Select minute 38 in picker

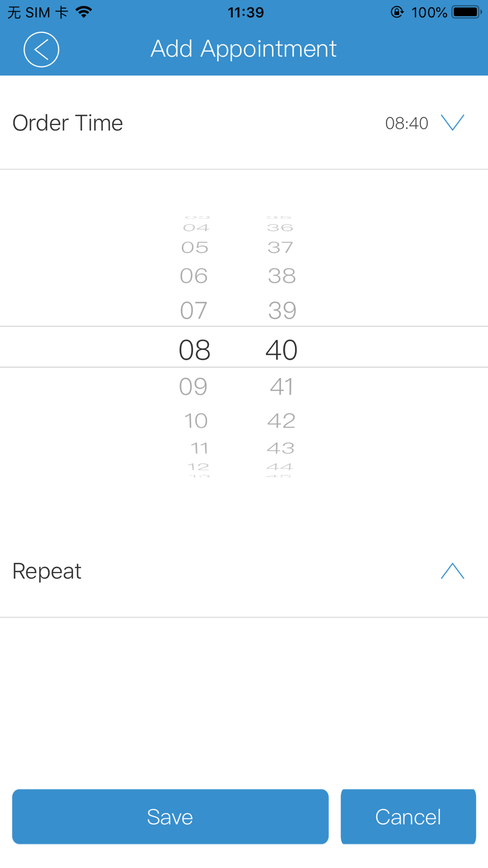(282, 276)
